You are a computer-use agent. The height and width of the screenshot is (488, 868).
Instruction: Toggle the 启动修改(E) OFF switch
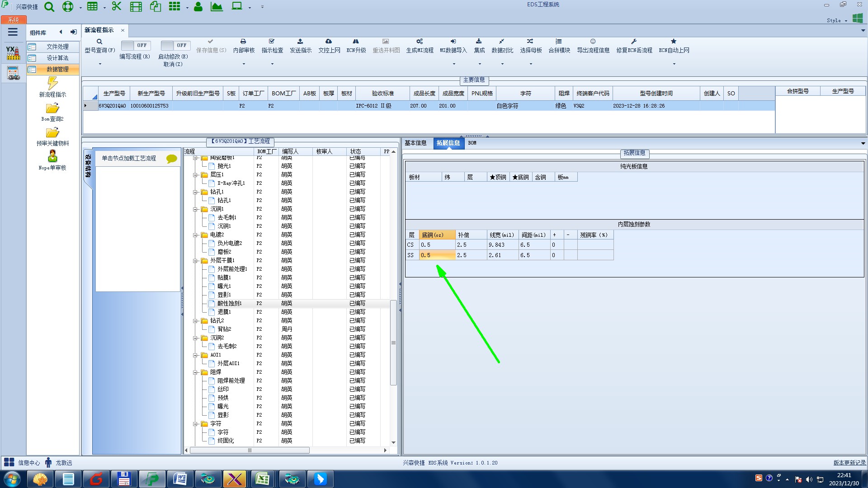pos(175,45)
